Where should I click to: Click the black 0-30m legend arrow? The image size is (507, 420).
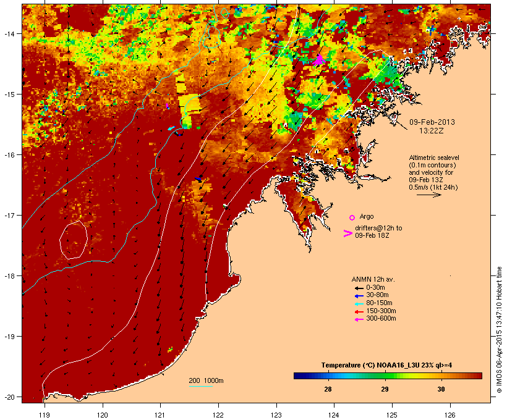pos(359,288)
